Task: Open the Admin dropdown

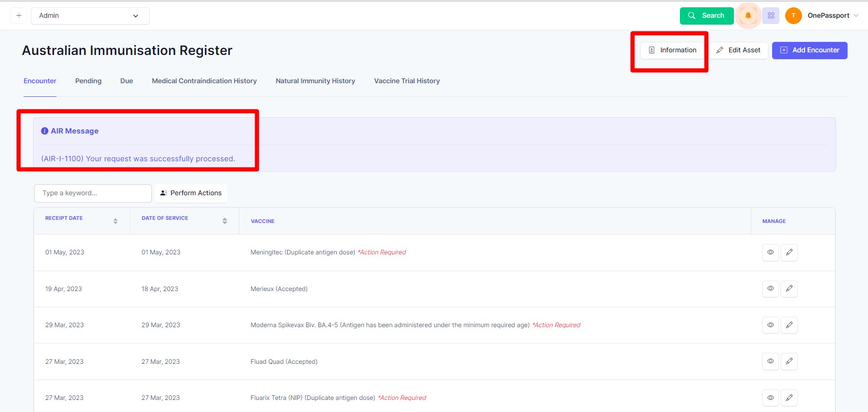Action: [90, 16]
